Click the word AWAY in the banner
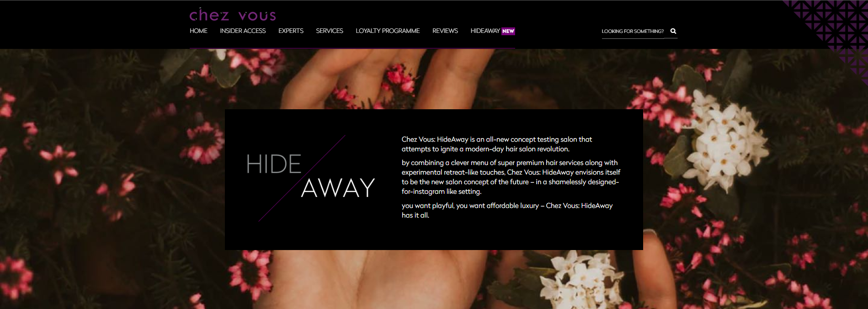This screenshot has width=868, height=309. tap(338, 188)
